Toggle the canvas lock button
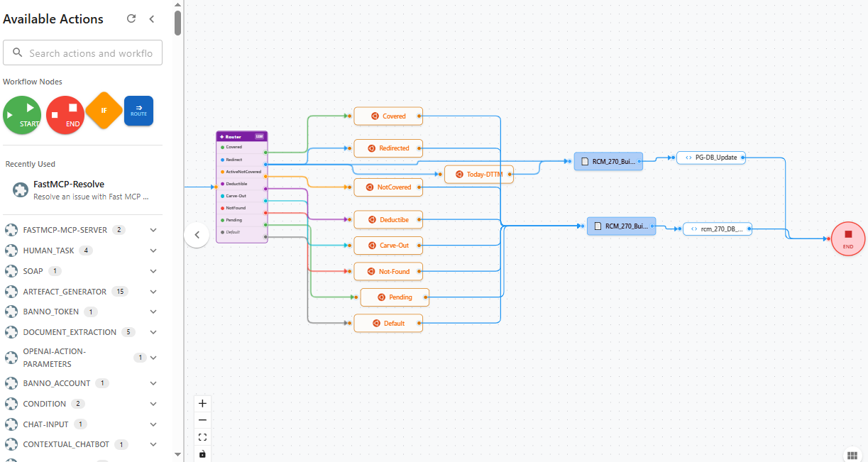Screen dimensions: 868x462 click(x=202, y=453)
